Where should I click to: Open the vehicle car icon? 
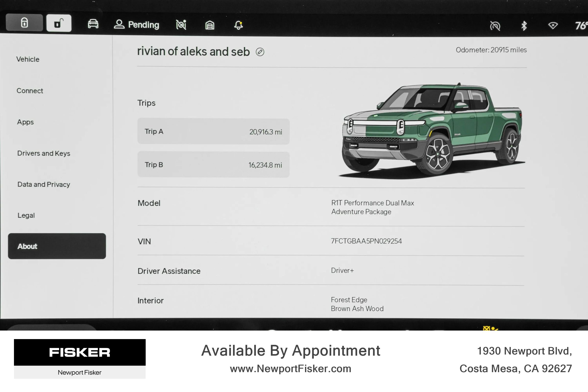click(x=93, y=24)
